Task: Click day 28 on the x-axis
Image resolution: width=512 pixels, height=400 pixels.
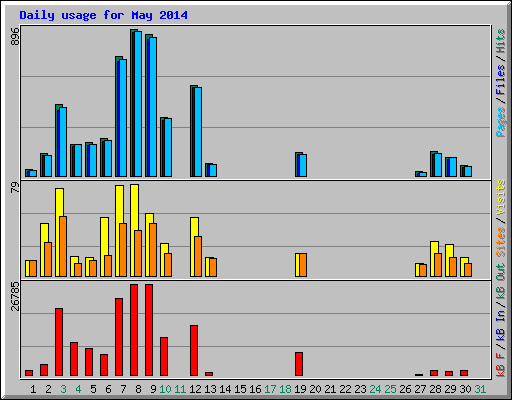Action: point(435,389)
